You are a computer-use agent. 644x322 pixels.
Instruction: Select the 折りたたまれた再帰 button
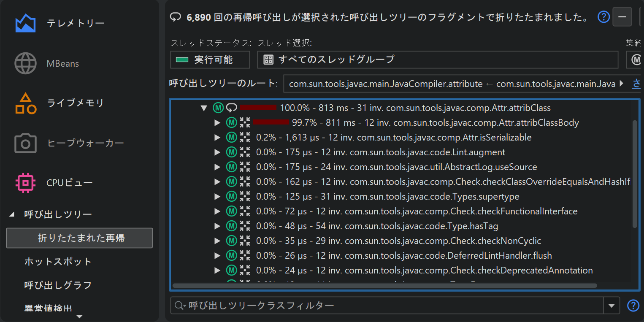pos(79,238)
